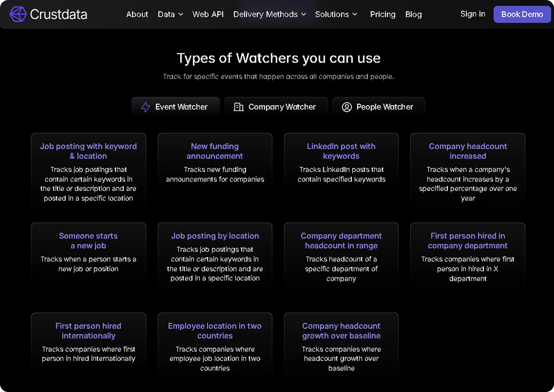Click the Crustdata logo icon
Screen dimensions: 554x392
[x=18, y=14]
